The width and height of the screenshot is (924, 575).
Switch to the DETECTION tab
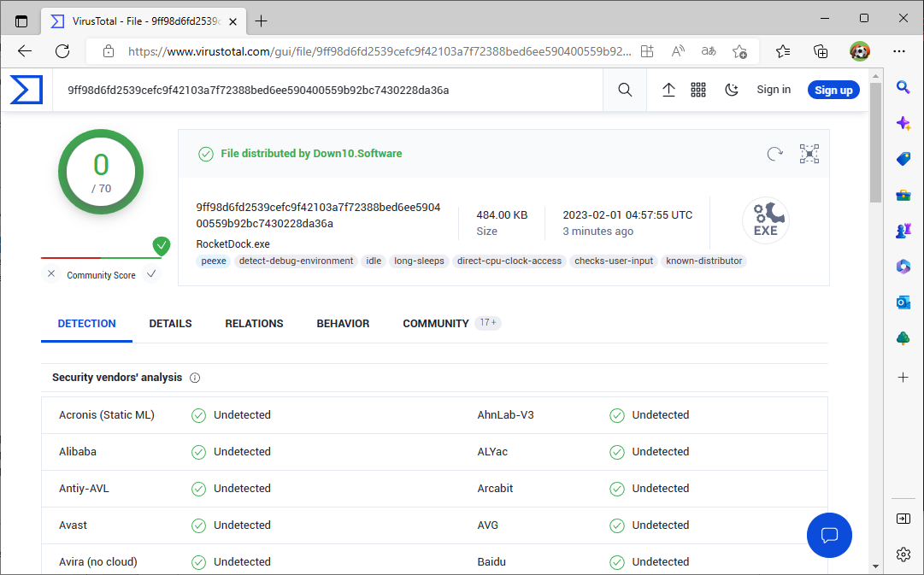click(86, 324)
